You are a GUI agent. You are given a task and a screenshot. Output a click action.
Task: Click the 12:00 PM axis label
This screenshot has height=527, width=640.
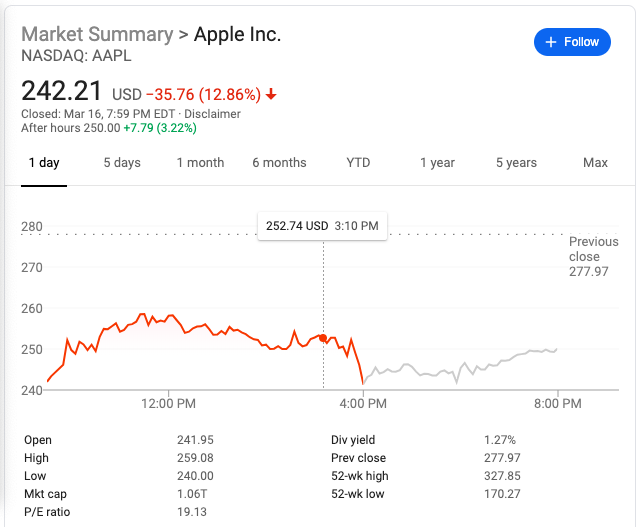point(168,404)
